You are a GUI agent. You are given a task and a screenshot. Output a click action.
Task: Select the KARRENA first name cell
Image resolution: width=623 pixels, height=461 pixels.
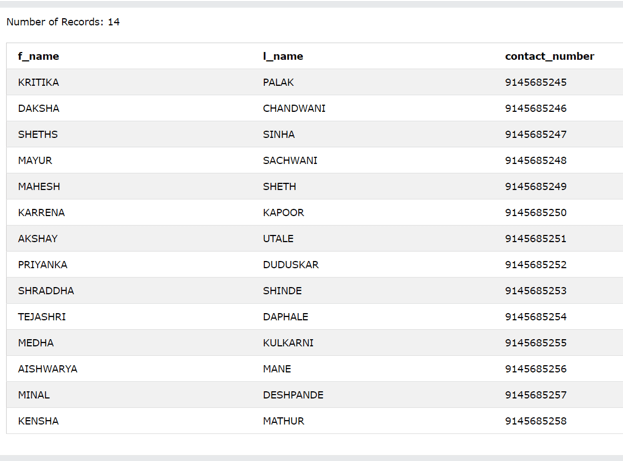click(x=40, y=212)
